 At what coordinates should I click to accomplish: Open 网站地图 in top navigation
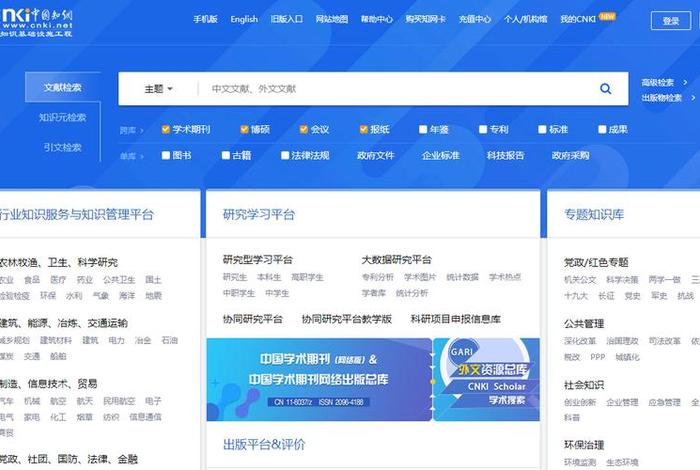tap(332, 19)
